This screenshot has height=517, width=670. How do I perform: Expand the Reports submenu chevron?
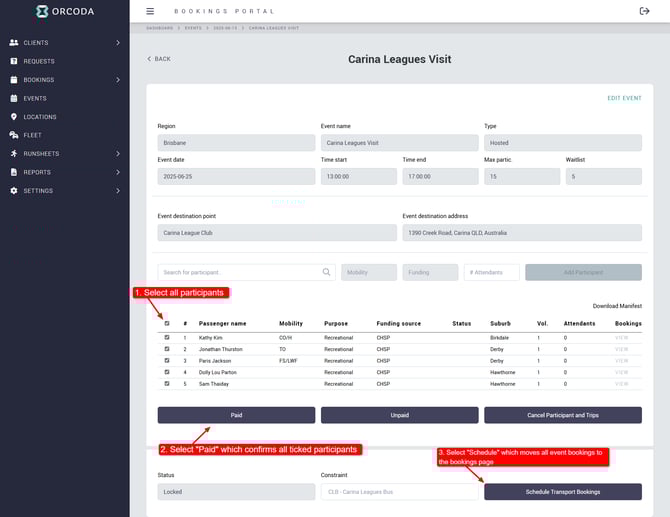[x=118, y=172]
